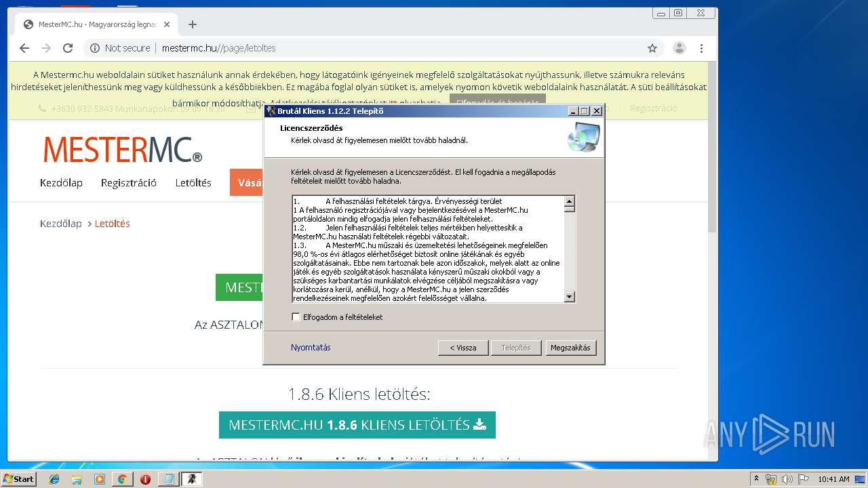Select the MesterMC.hu browser tab
Screen dimensions: 868x488
click(95, 24)
